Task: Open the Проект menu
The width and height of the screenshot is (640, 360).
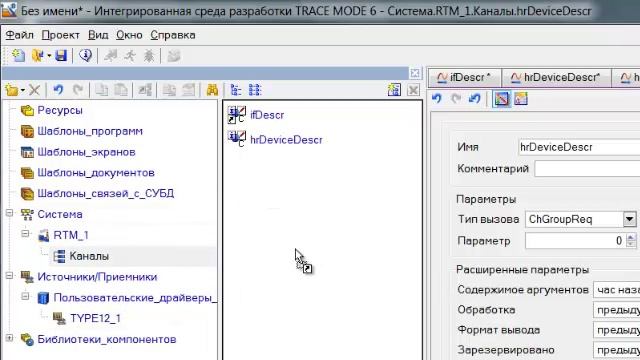Action: coord(60,35)
